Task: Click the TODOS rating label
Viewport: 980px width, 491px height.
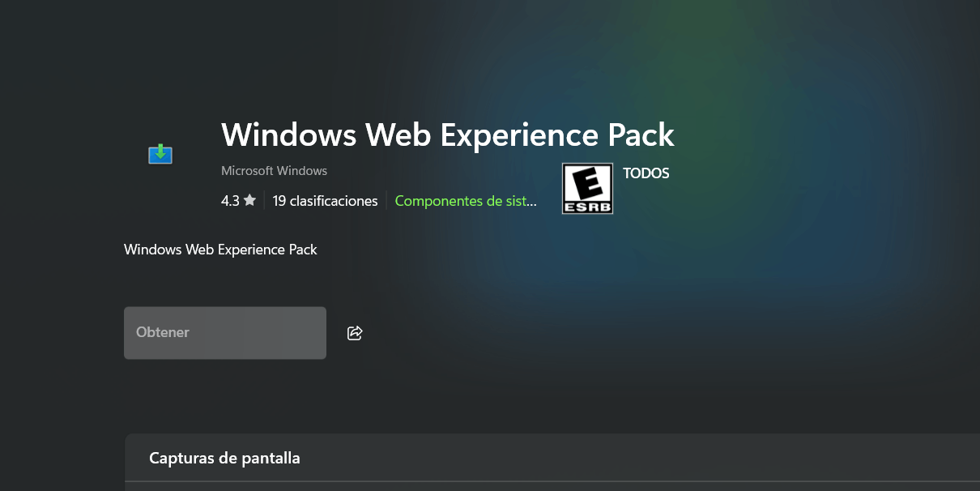Action: (x=646, y=173)
